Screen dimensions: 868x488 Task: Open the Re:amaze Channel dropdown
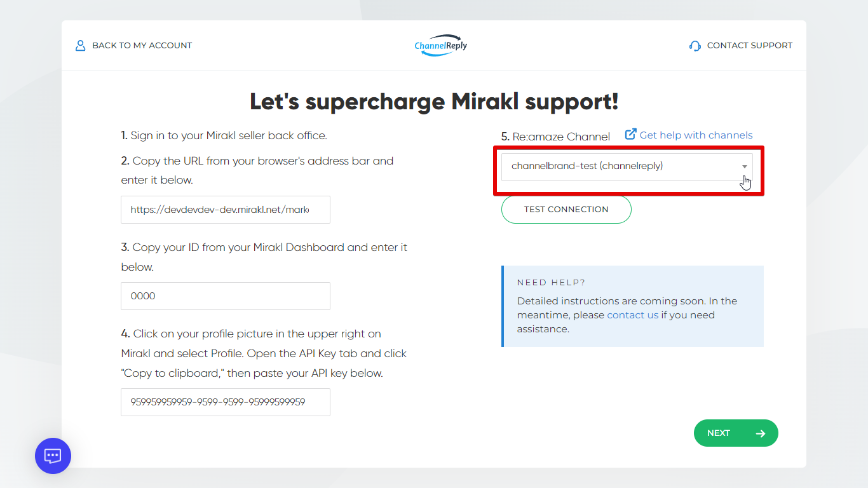pos(627,166)
